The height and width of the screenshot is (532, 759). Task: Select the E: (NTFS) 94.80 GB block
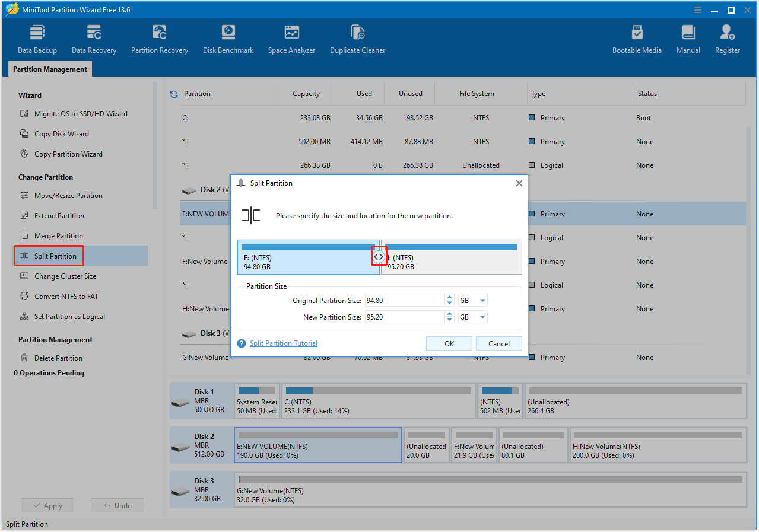[308, 257]
